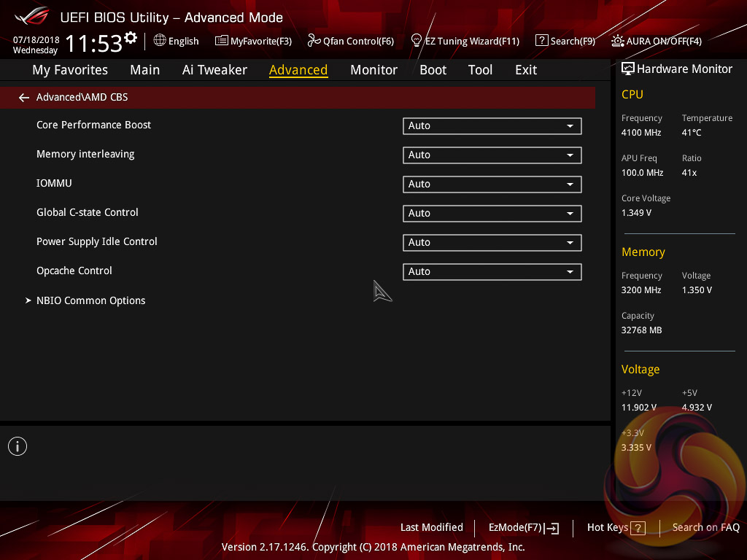The image size is (747, 560).
Task: Open Core Performance Boost dropdown
Action: coord(492,126)
